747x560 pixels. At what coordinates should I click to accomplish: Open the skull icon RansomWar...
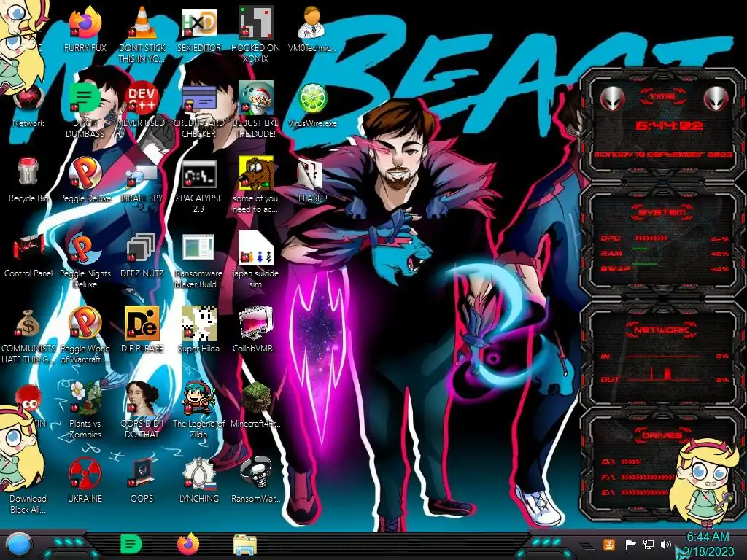point(255,473)
